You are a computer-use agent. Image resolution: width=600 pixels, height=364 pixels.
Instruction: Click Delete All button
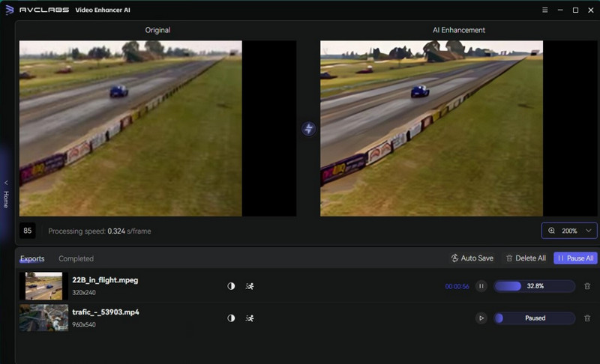526,258
